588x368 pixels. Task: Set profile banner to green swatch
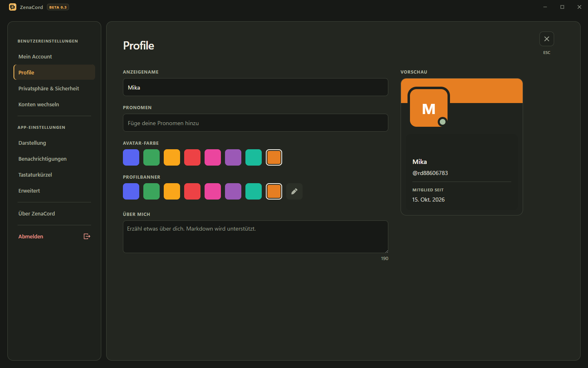pos(151,191)
